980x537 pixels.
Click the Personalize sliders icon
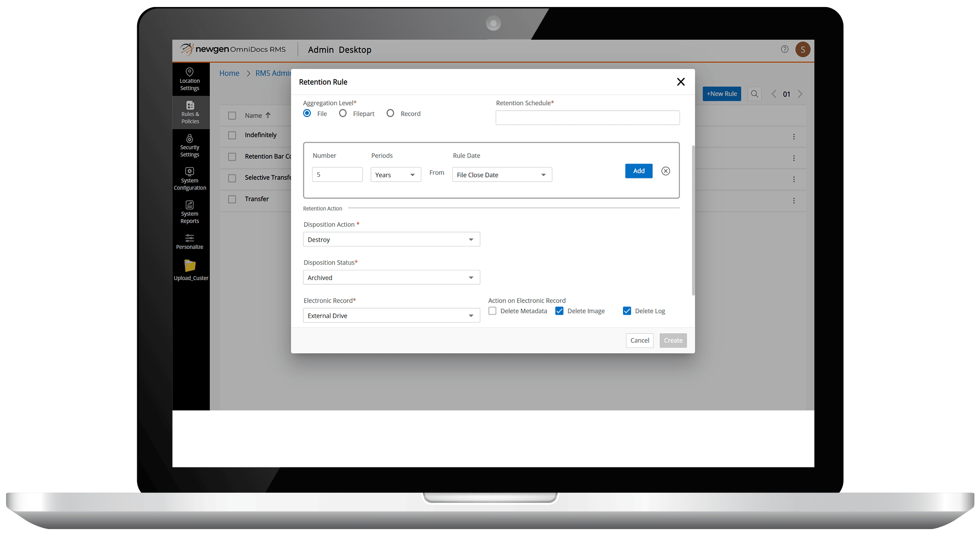[x=190, y=238]
